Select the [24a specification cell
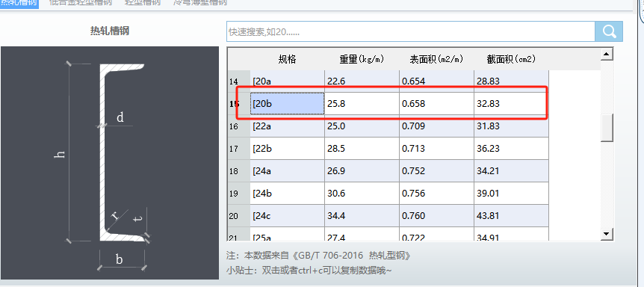Viewport: 644px width, 287px height. pos(287,171)
